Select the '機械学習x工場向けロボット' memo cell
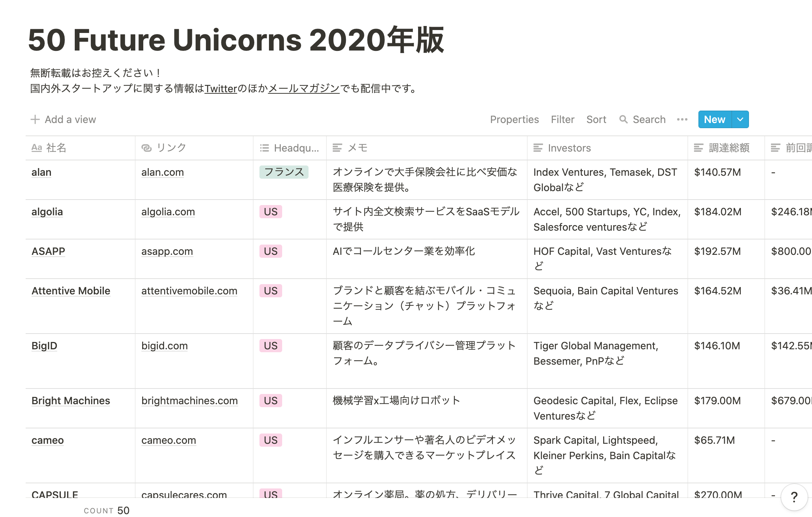The width and height of the screenshot is (812, 517). pyautogui.click(x=427, y=408)
